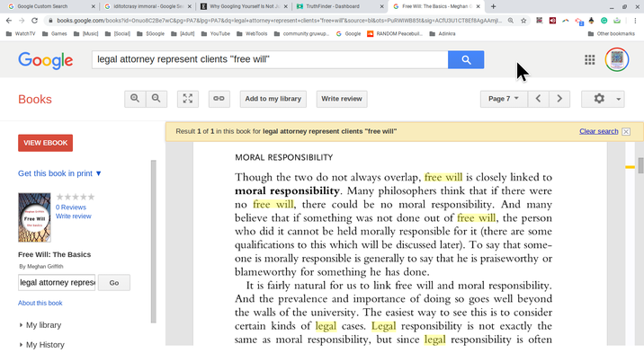Open Other bookmarks folder
This screenshot has width=644, height=362.
click(612, 33)
